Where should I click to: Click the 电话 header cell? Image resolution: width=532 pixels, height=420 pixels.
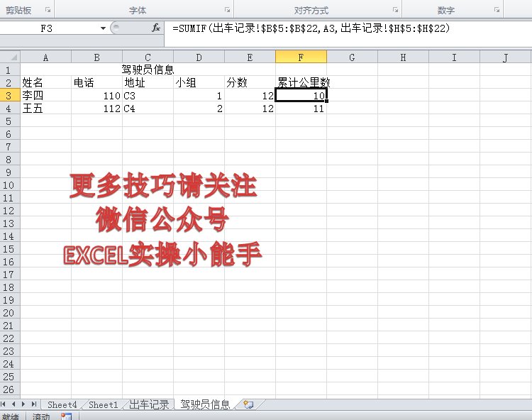point(96,82)
